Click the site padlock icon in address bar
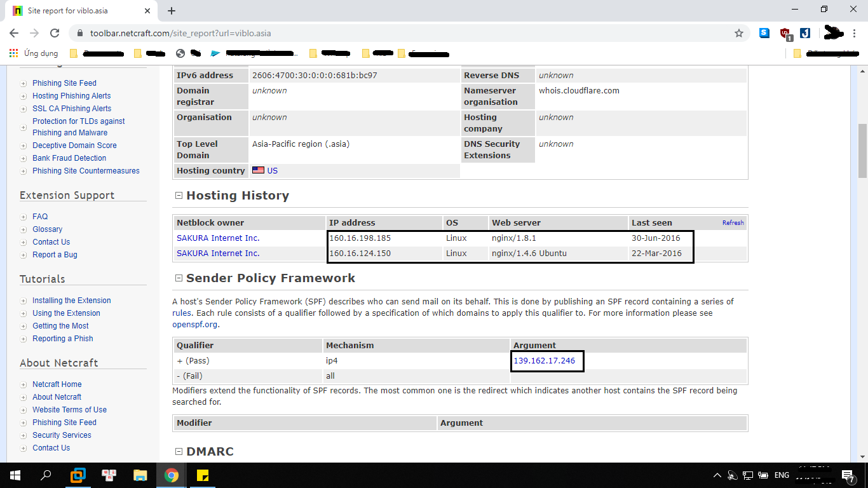Viewport: 868px width, 488px height. (79, 33)
